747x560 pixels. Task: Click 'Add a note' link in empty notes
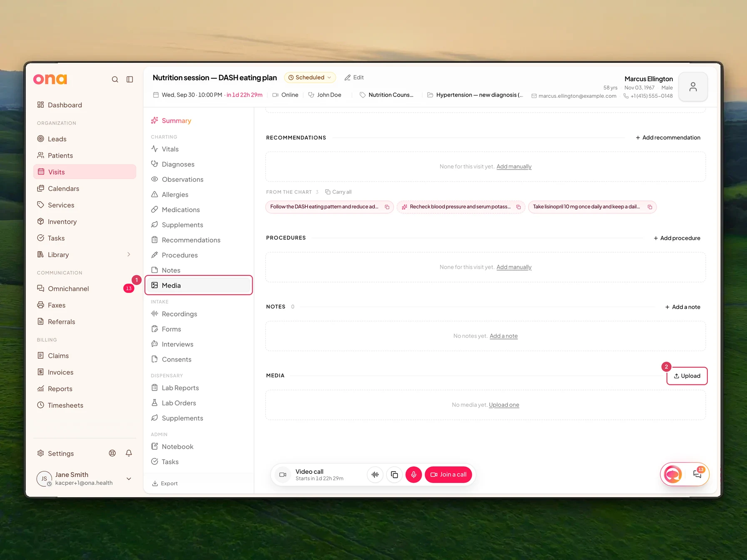point(503,336)
